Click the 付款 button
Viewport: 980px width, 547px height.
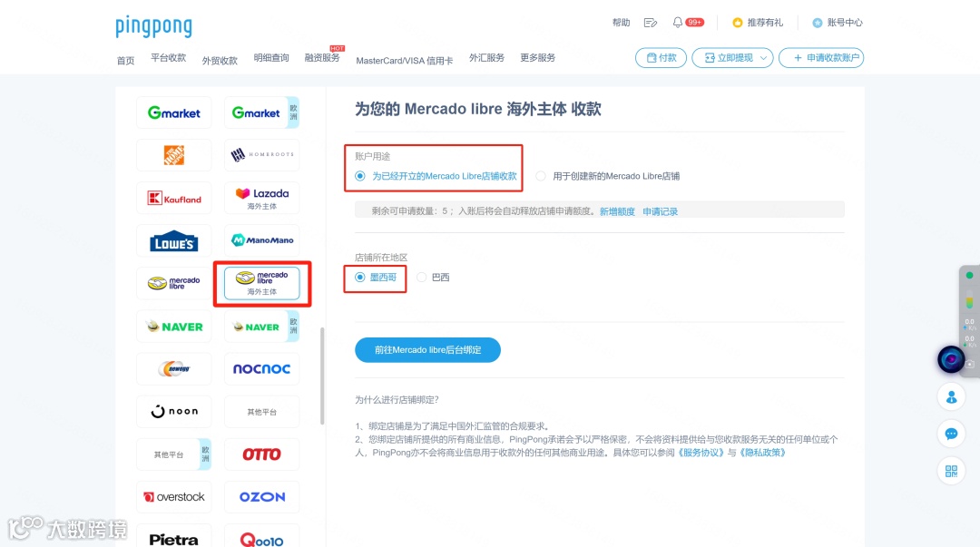[x=661, y=57]
